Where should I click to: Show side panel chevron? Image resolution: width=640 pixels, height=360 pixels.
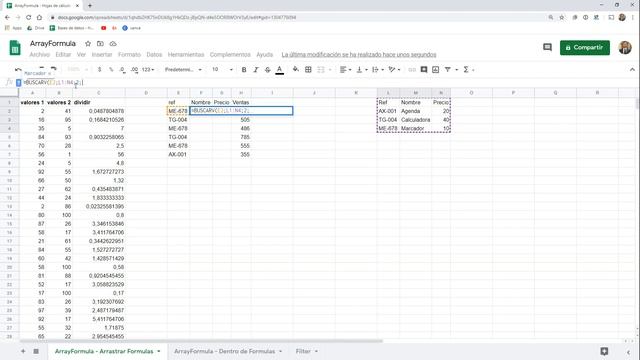pos(629,352)
